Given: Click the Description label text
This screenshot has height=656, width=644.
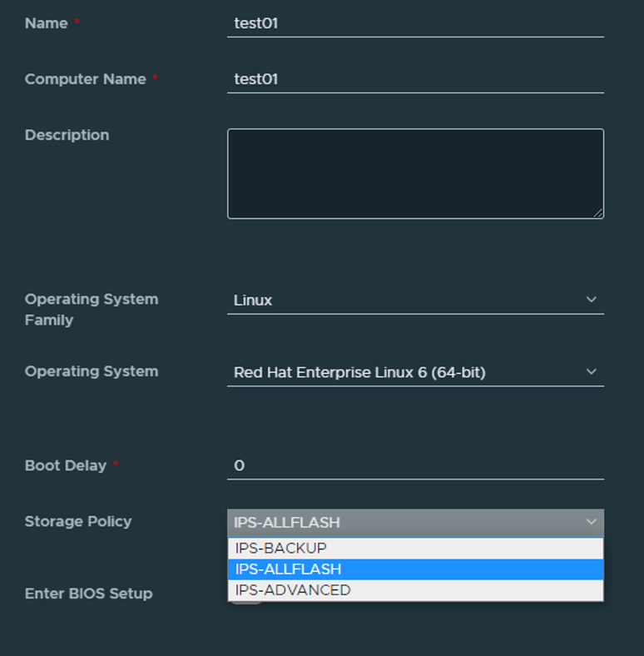Looking at the screenshot, I should pyautogui.click(x=67, y=135).
